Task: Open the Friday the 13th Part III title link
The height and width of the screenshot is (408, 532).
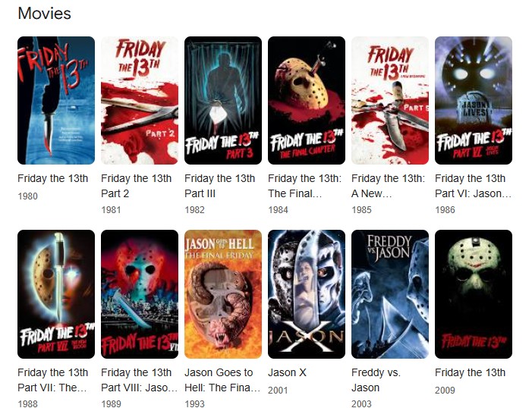Action: pos(219,186)
